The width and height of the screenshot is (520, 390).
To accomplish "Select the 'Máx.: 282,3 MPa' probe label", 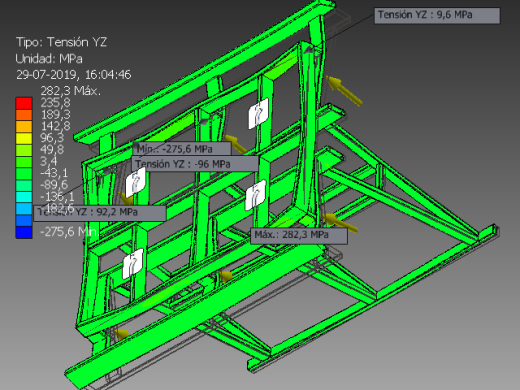I will tap(299, 235).
